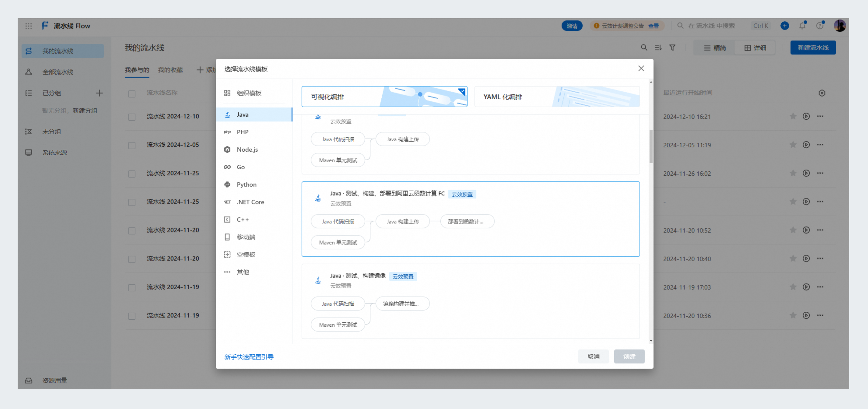Check the box for second 流水线 2024-11-25

tap(132, 202)
